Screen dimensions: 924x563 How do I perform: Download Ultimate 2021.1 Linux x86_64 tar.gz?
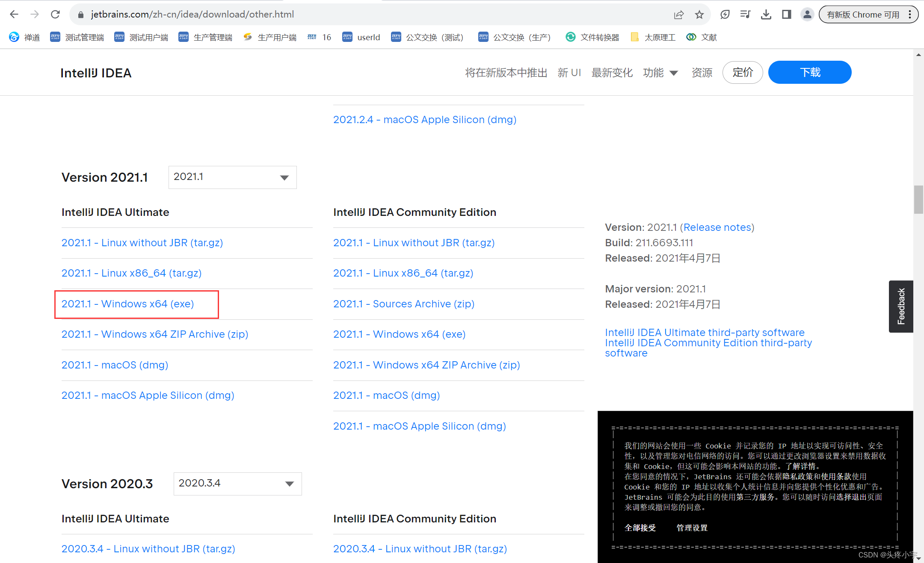(x=131, y=273)
